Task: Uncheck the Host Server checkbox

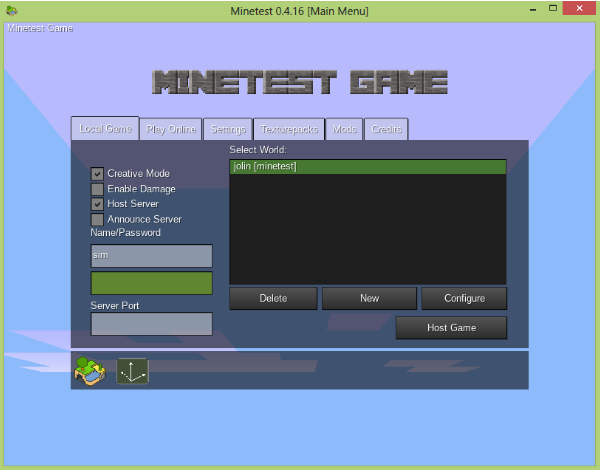Action: tap(97, 204)
